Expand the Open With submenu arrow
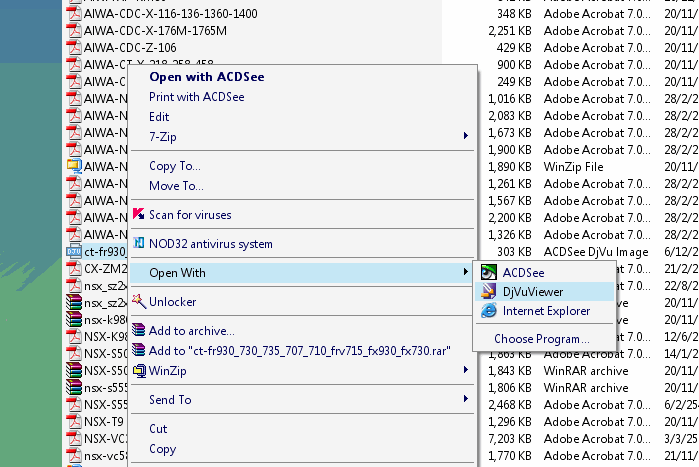The image size is (699, 467). coord(465,271)
